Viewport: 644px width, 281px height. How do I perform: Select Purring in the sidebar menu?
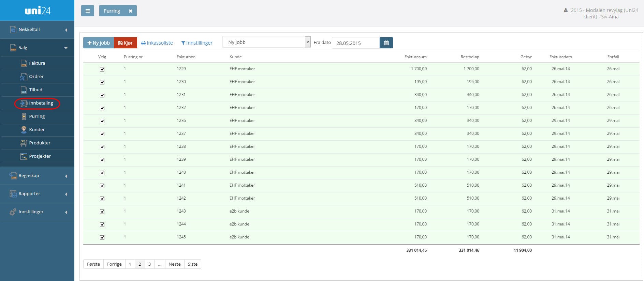point(37,116)
